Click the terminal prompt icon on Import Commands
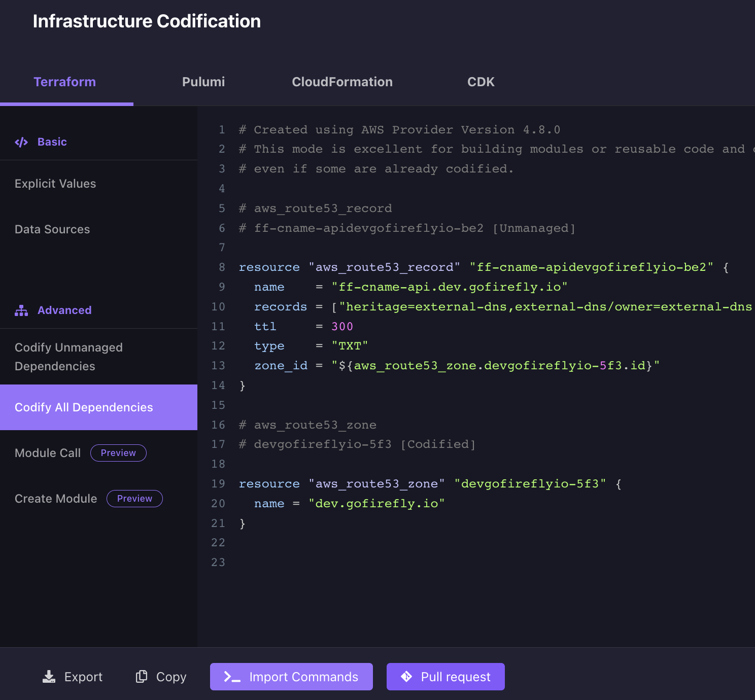The height and width of the screenshot is (700, 755). point(232,677)
